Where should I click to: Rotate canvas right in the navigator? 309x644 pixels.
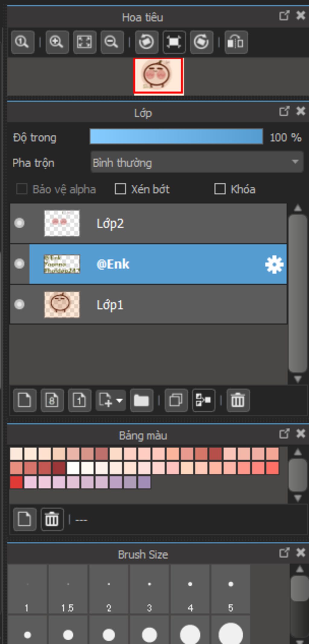(x=202, y=42)
